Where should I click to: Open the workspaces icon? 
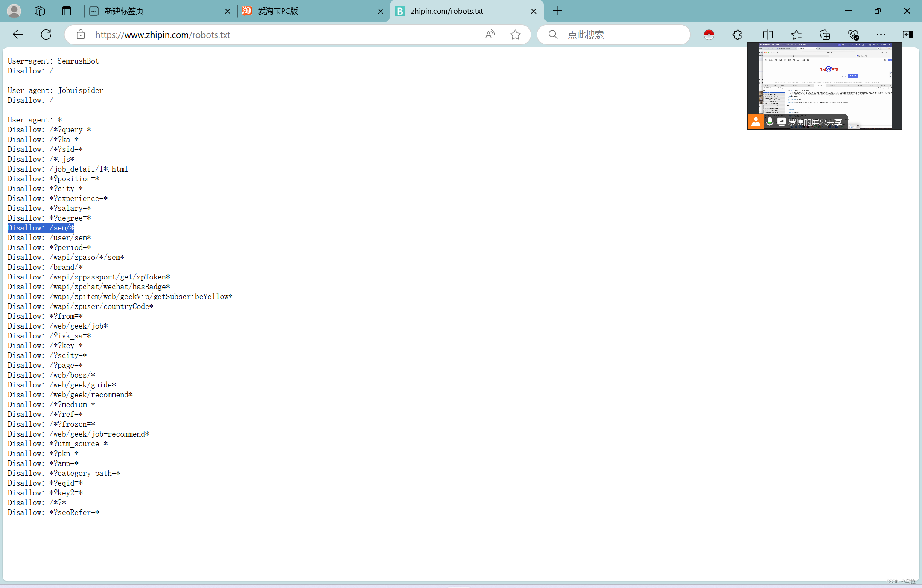click(x=40, y=11)
